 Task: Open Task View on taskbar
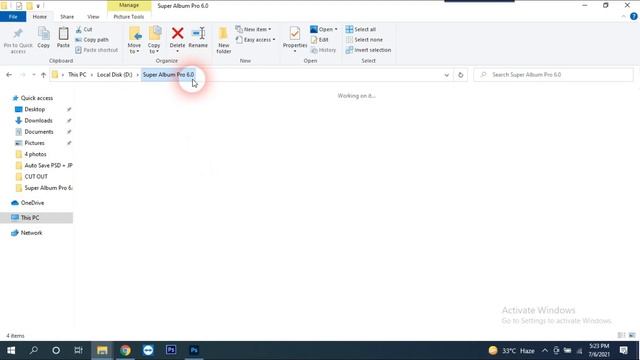coord(78,350)
